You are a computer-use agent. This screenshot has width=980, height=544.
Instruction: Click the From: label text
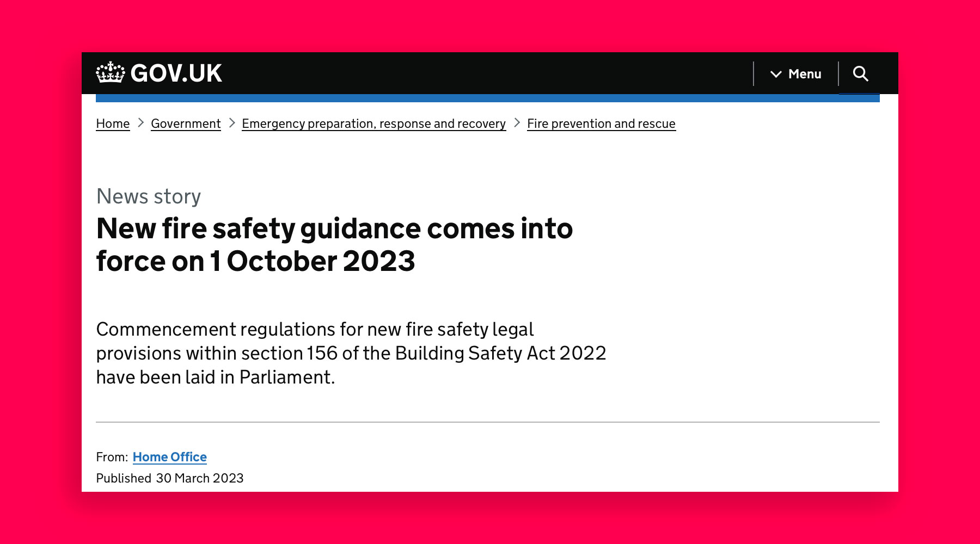tap(112, 457)
